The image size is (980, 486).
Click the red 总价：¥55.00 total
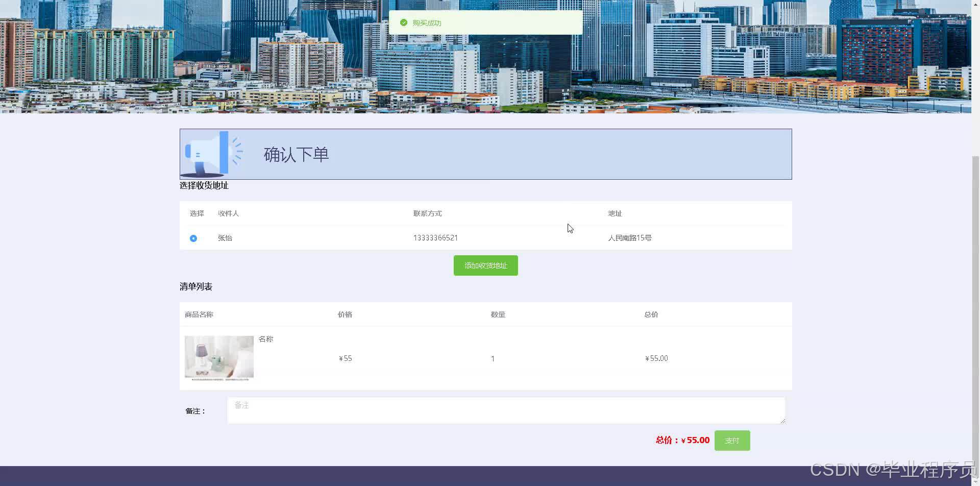(682, 440)
